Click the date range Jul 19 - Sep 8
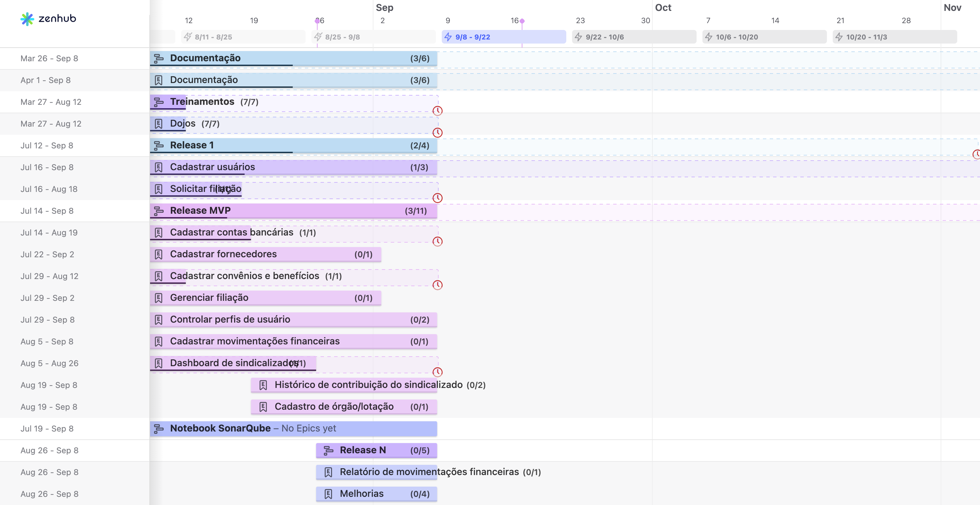 coord(47,428)
